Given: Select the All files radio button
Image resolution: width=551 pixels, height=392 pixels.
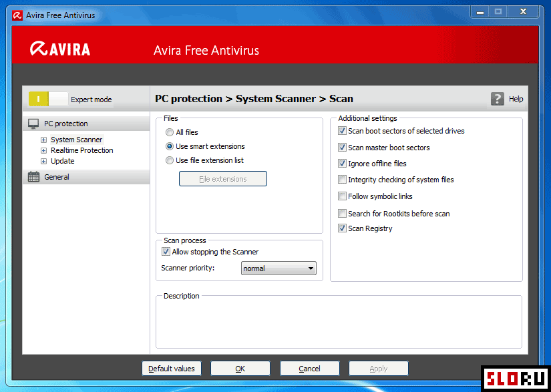Looking at the screenshot, I should pos(170,132).
